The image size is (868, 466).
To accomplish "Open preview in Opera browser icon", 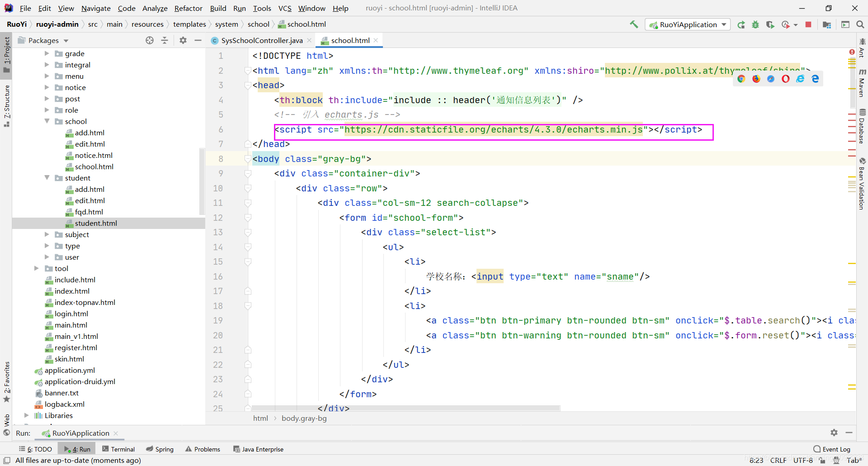I will tap(786, 79).
